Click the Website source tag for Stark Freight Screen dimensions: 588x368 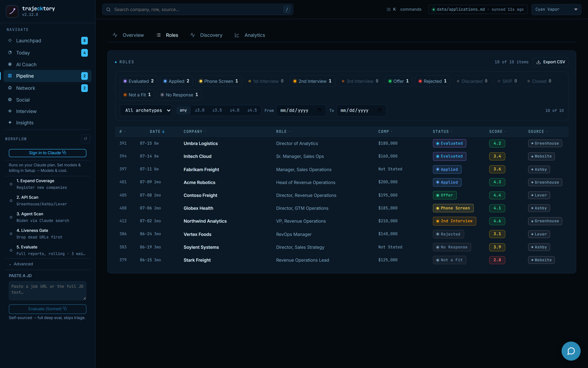click(x=541, y=260)
